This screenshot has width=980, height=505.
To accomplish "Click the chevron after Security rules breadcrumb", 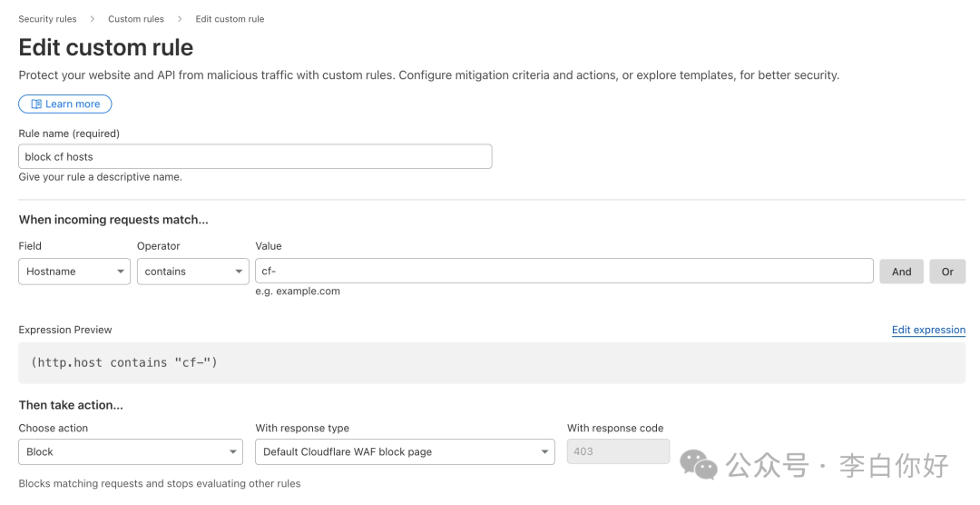I will point(93,19).
